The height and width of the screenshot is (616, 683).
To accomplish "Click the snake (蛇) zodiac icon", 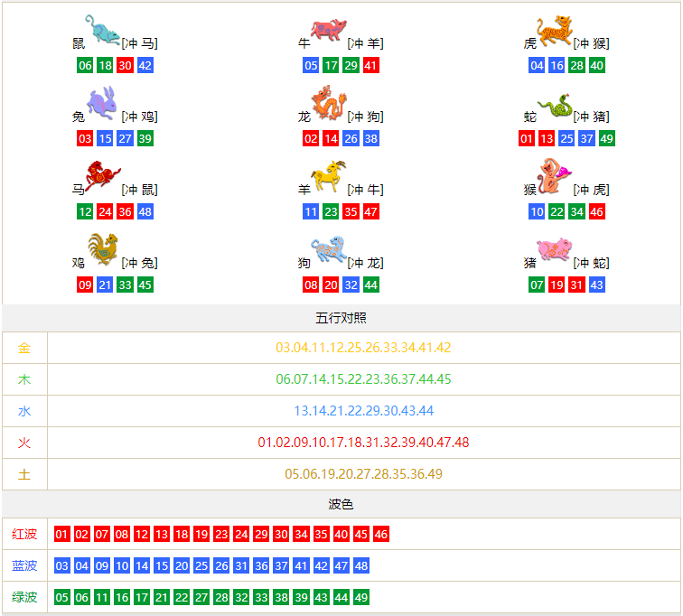I will click(555, 107).
